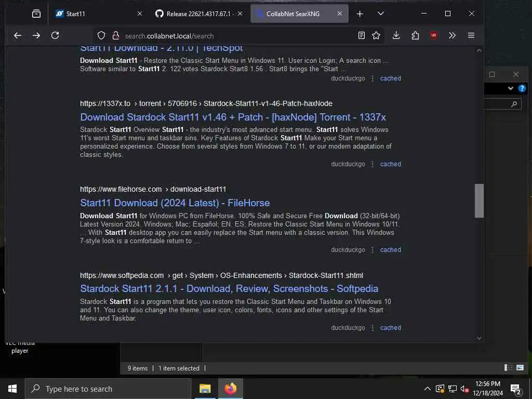Screen dimensions: 532x399
Task: Close the Release 22621 GitHub tab
Action: coord(240,14)
